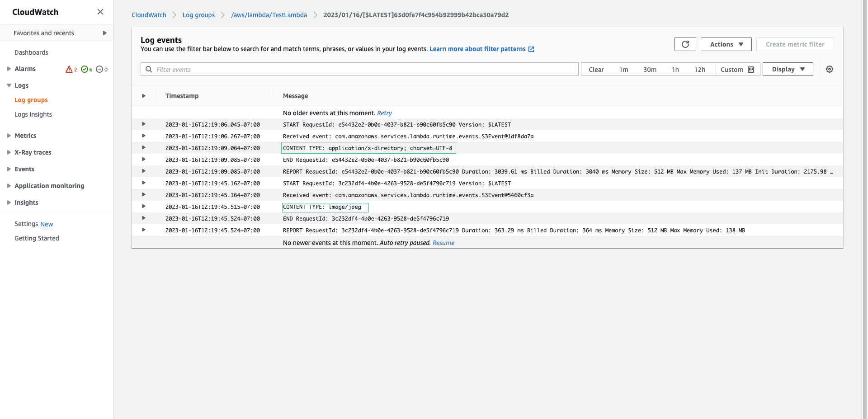
Task: Select the 1m time range
Action: [x=623, y=70]
